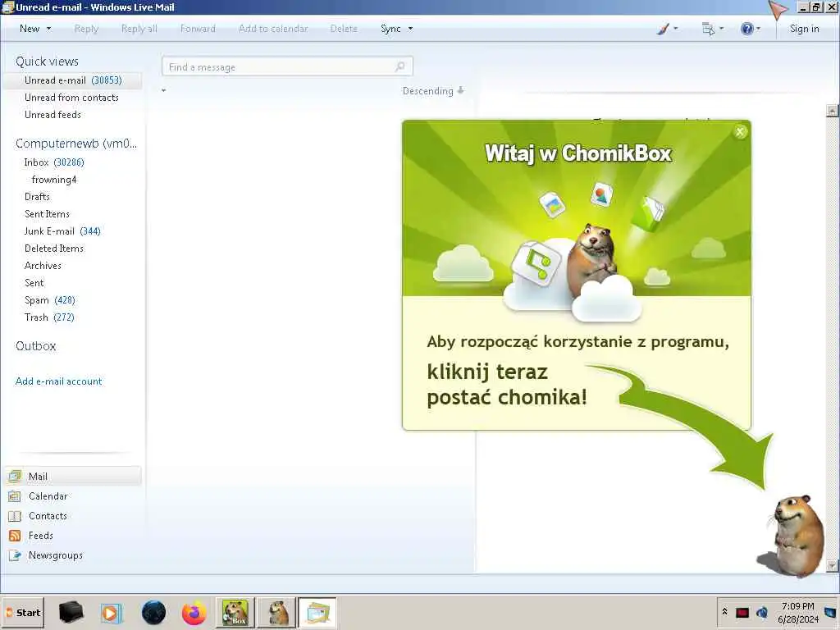Open the orange Feeds RSS icon
Viewport: 840px width, 630px height.
pyautogui.click(x=15, y=536)
